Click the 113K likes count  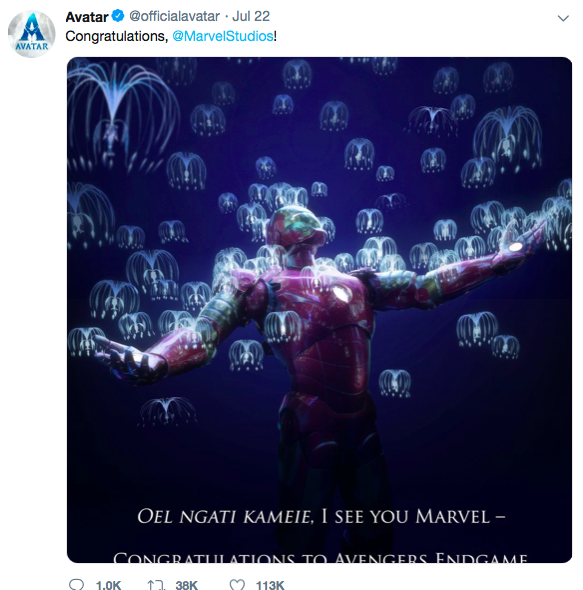coord(270,585)
